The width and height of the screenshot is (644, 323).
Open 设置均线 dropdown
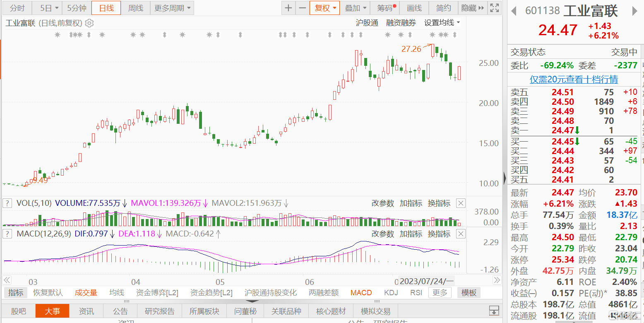tap(442, 23)
